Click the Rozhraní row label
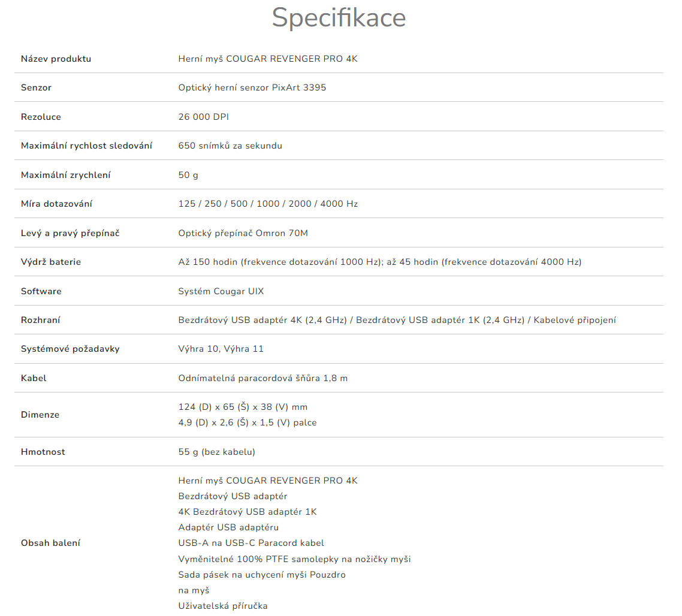This screenshot has width=682, height=616. tap(40, 320)
